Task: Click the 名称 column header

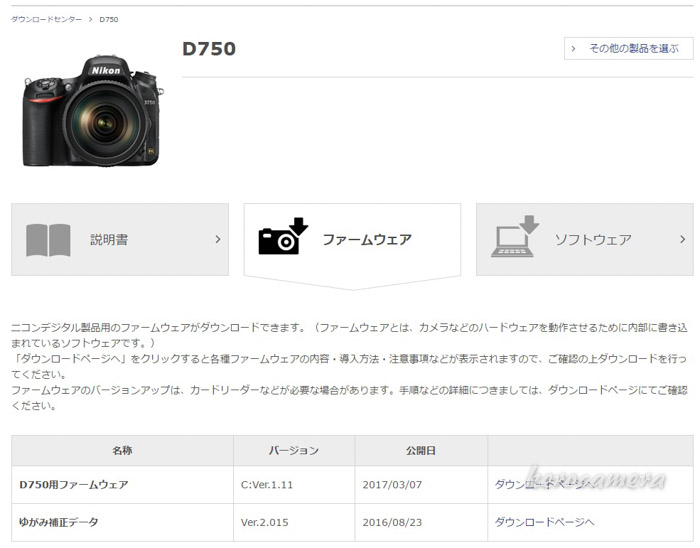Action: [x=122, y=451]
